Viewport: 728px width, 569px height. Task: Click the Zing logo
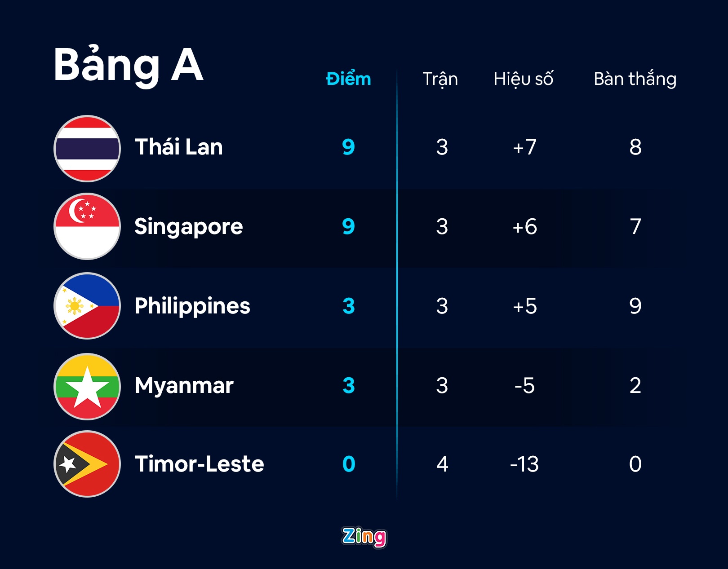[364, 537]
